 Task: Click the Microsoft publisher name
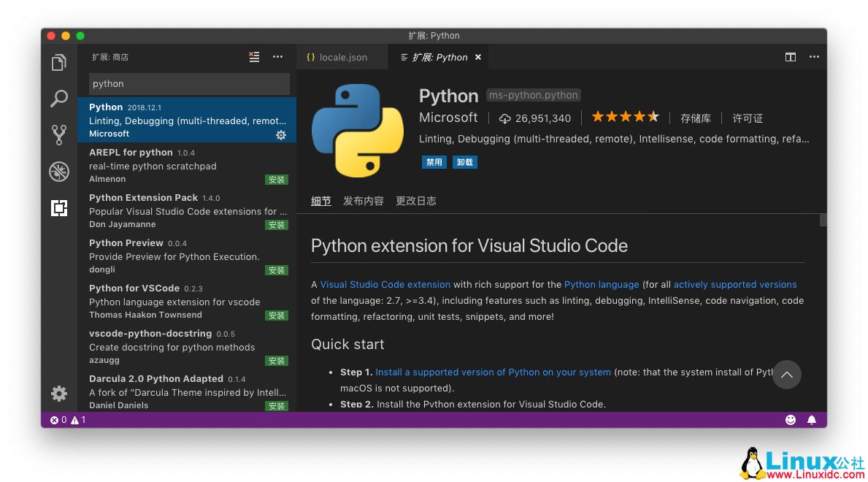[448, 118]
